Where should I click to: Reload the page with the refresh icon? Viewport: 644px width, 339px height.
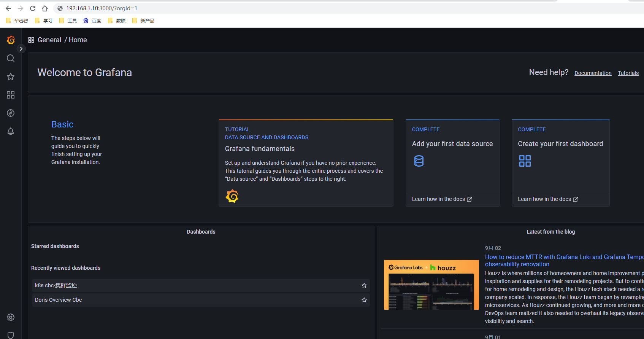click(33, 8)
